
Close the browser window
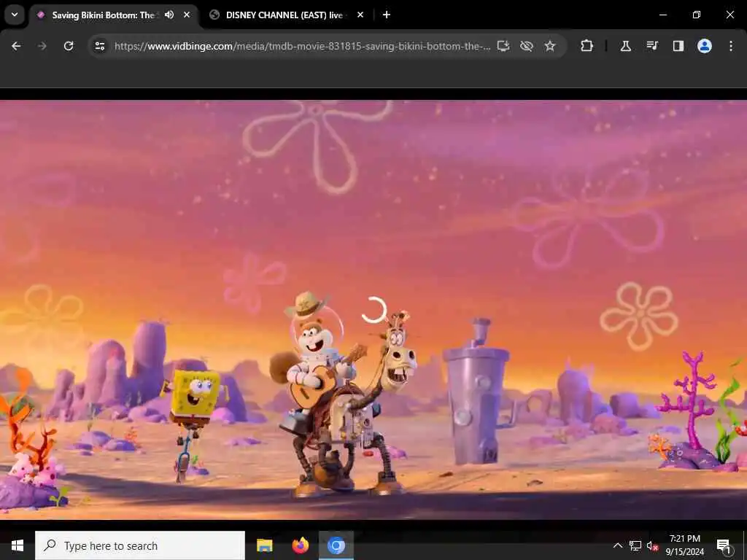point(729,15)
